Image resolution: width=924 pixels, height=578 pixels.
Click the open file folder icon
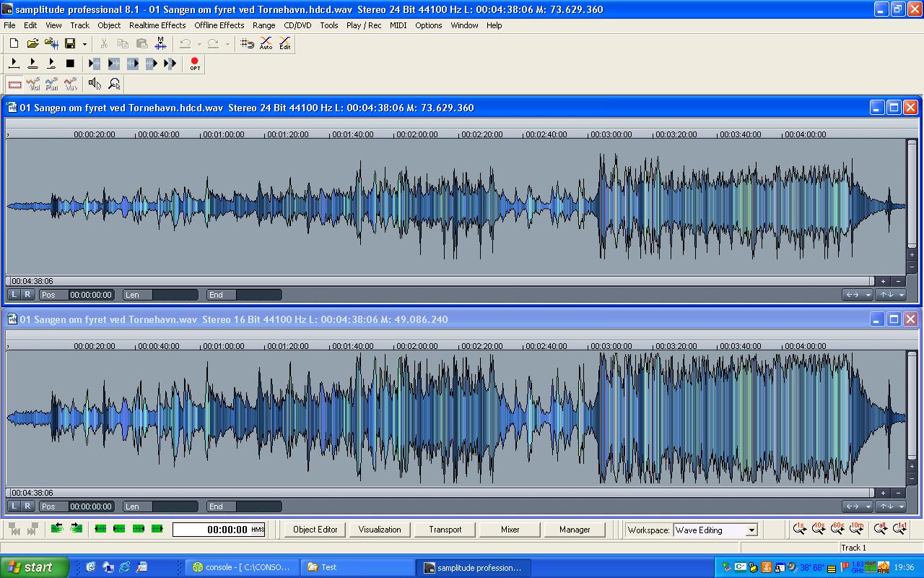pyautogui.click(x=32, y=43)
